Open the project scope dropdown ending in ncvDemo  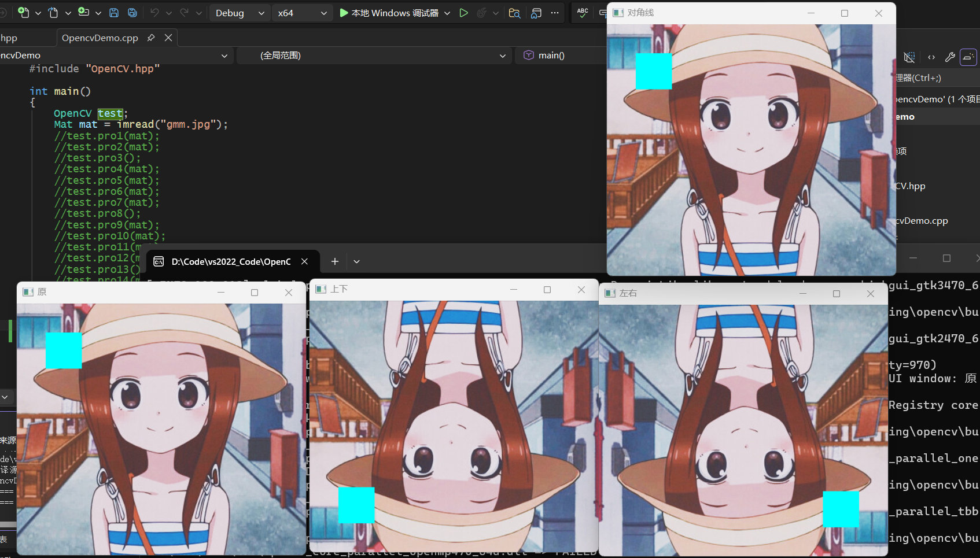(116, 56)
